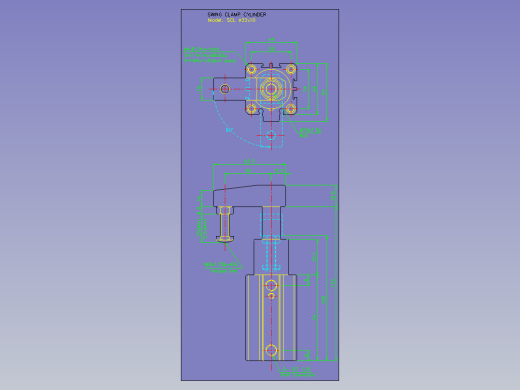
Task: Select the Ø4.5 (Thru-hole) note
Action: pos(202,49)
